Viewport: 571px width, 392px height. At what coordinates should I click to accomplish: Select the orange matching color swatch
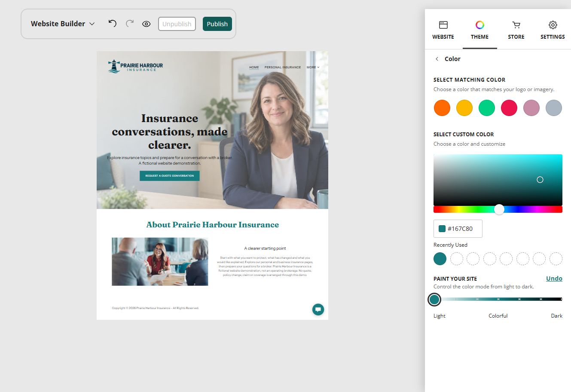tap(442, 108)
